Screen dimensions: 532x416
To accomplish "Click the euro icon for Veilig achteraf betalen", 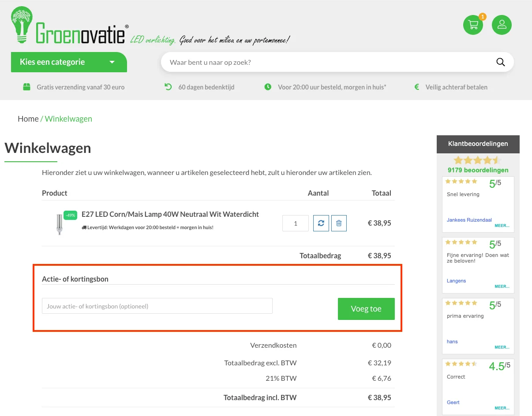I will pos(416,87).
